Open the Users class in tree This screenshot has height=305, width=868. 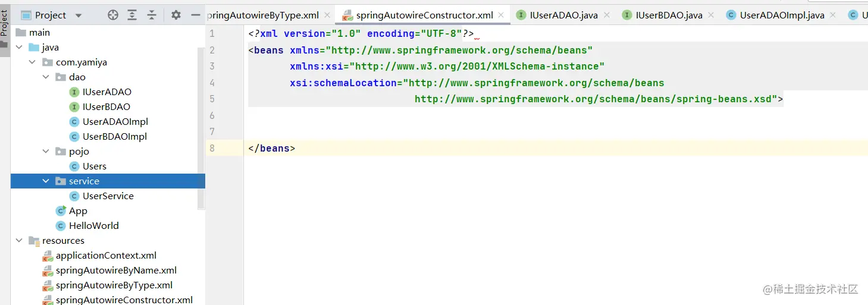95,166
